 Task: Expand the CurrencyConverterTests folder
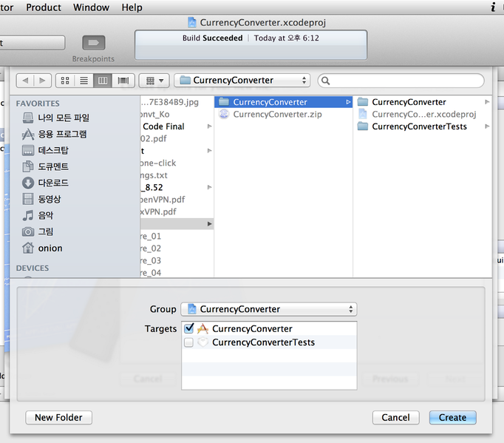tap(419, 126)
